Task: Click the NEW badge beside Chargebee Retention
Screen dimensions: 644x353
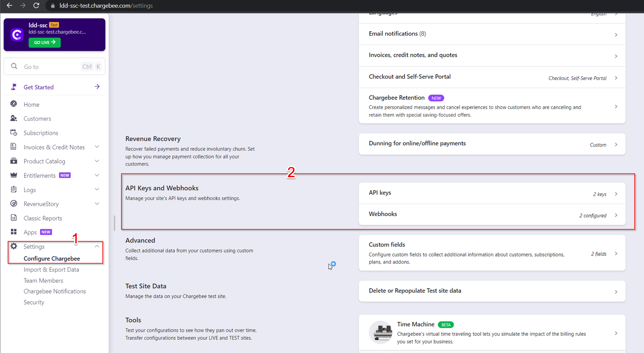Action: tap(436, 98)
